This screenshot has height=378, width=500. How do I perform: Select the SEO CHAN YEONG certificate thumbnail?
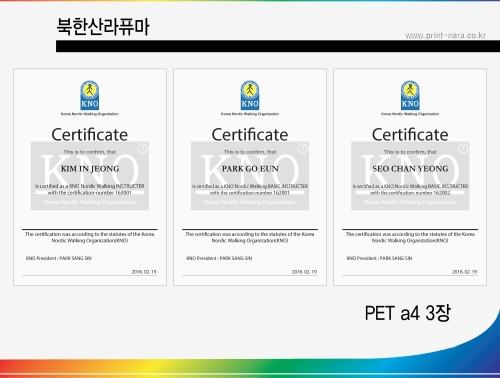(x=410, y=177)
